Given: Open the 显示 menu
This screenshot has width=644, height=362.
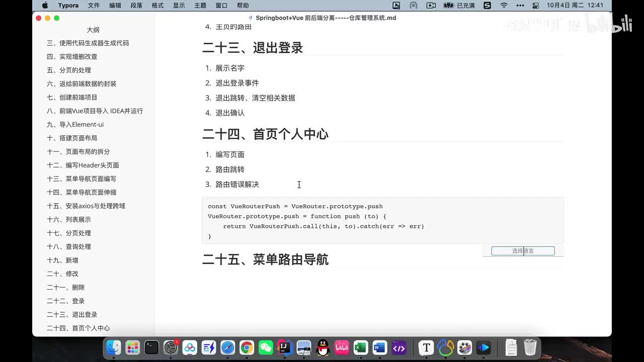Looking at the screenshot, I should pos(179,6).
